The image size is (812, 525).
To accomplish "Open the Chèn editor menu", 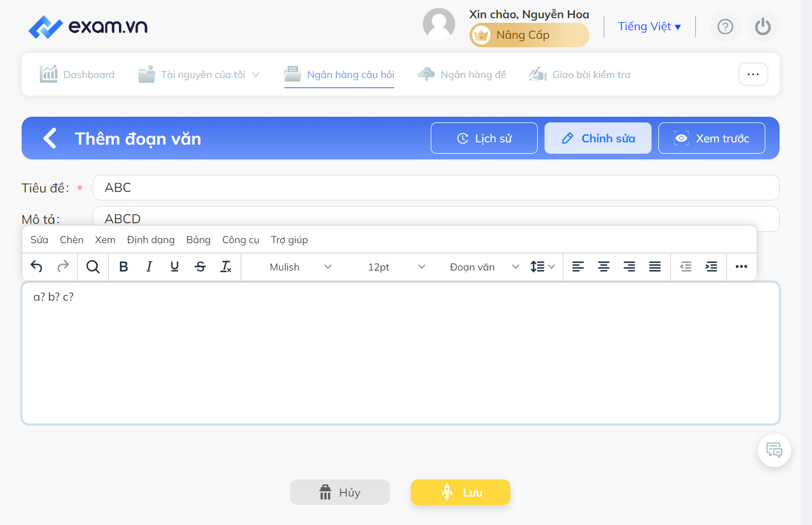I will pyautogui.click(x=72, y=240).
